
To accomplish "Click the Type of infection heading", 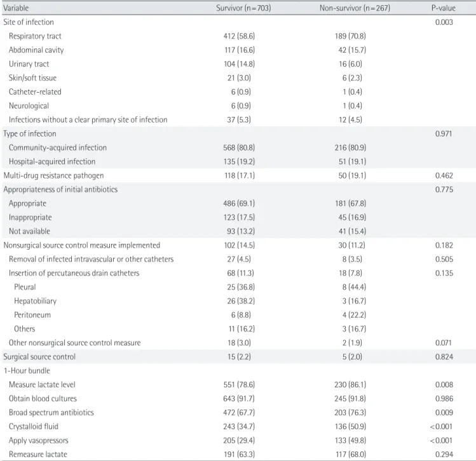I will 30,134.
